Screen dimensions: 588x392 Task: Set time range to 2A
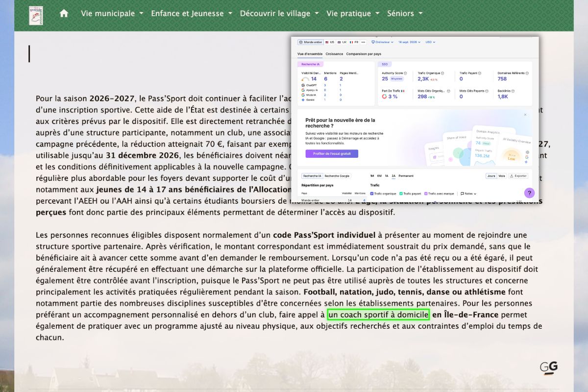(393, 176)
